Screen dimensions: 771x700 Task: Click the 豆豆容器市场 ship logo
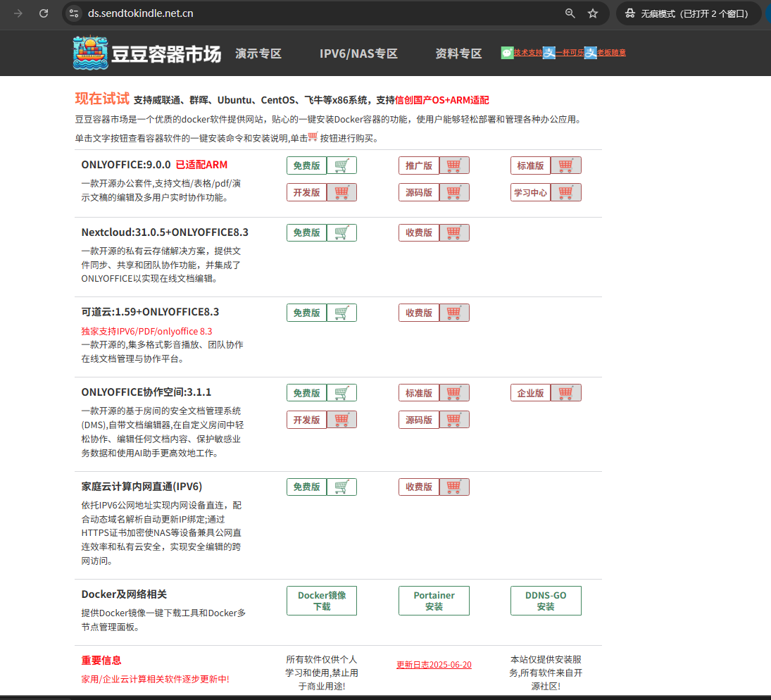tap(90, 53)
